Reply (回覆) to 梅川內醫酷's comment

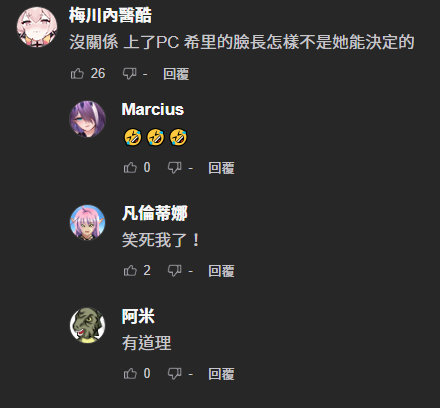[x=176, y=74]
